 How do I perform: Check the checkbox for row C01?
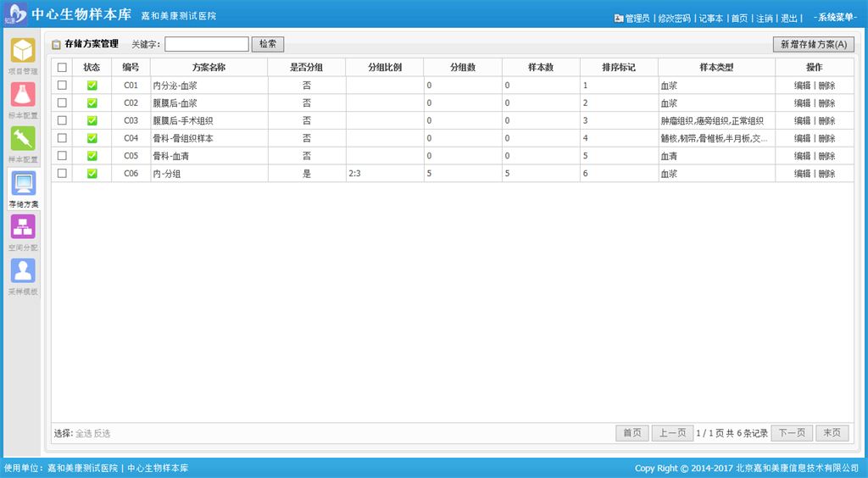(x=62, y=85)
